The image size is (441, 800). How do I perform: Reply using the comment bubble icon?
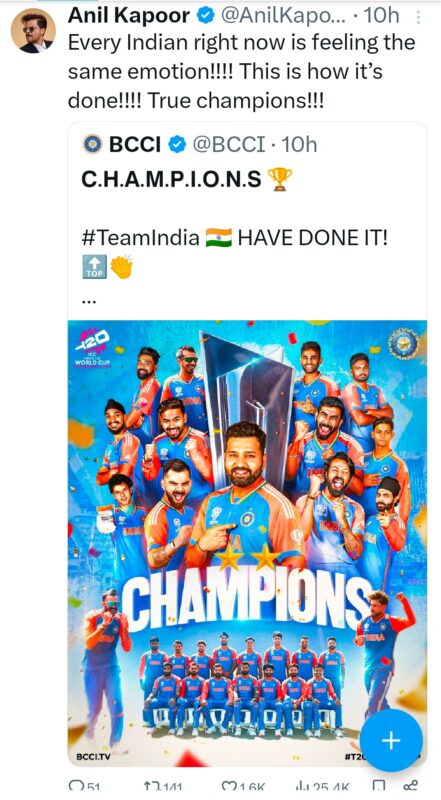(77, 789)
